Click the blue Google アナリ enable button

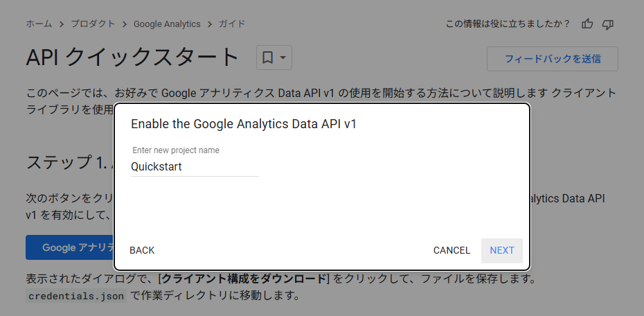coord(70,247)
